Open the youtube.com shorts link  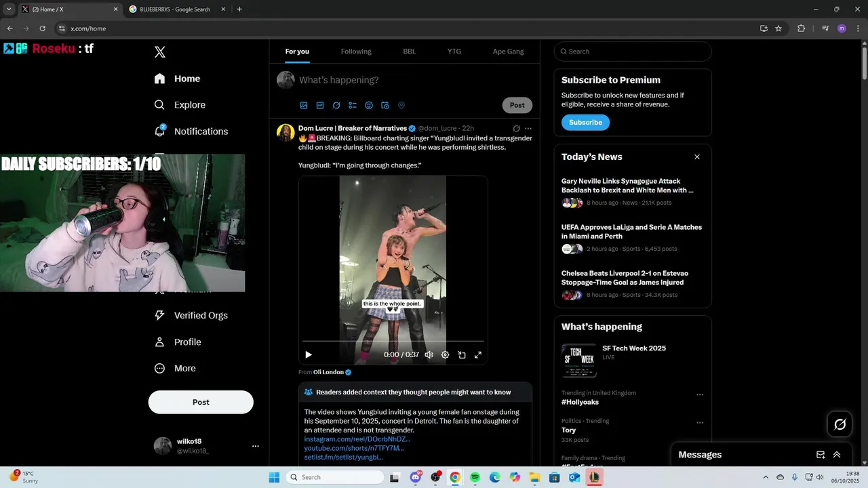pos(354,448)
